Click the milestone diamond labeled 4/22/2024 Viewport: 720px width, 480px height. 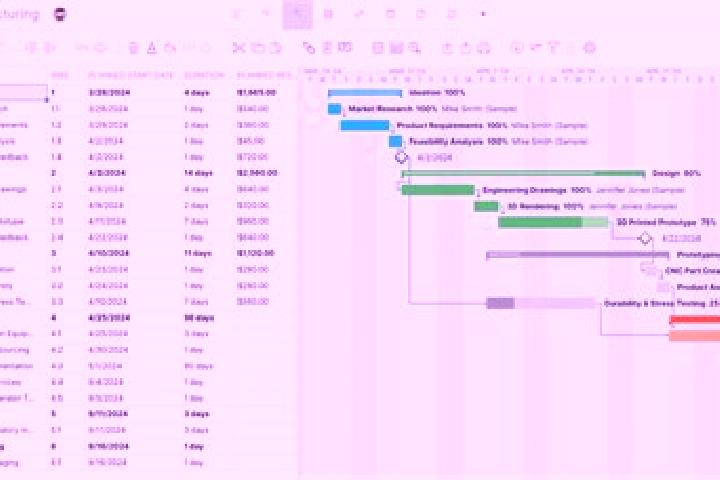coord(645,238)
